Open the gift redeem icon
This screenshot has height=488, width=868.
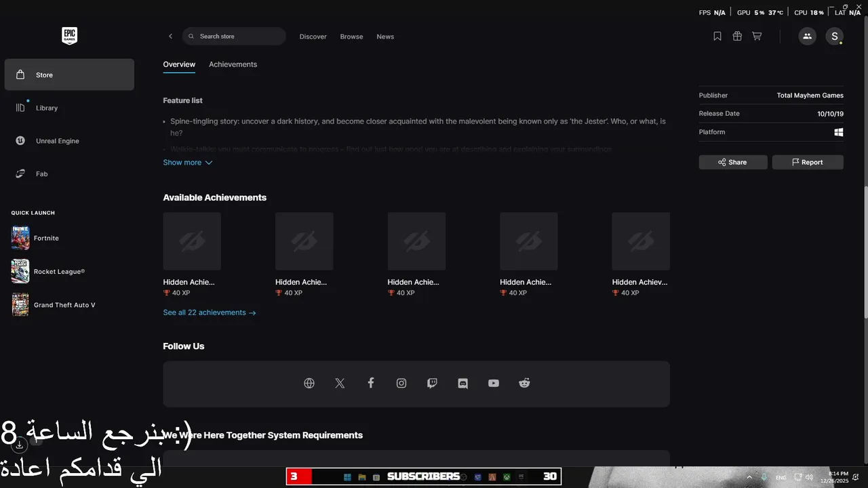tap(737, 37)
